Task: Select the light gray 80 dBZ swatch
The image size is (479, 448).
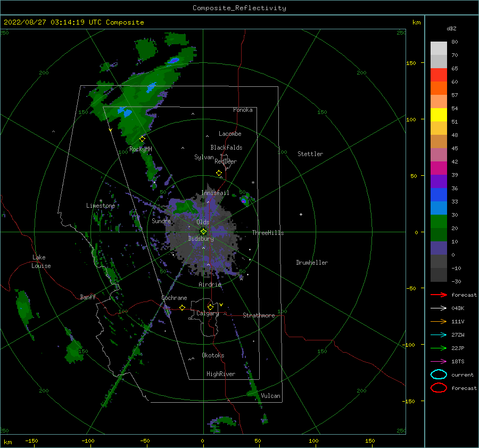Action: click(439, 48)
